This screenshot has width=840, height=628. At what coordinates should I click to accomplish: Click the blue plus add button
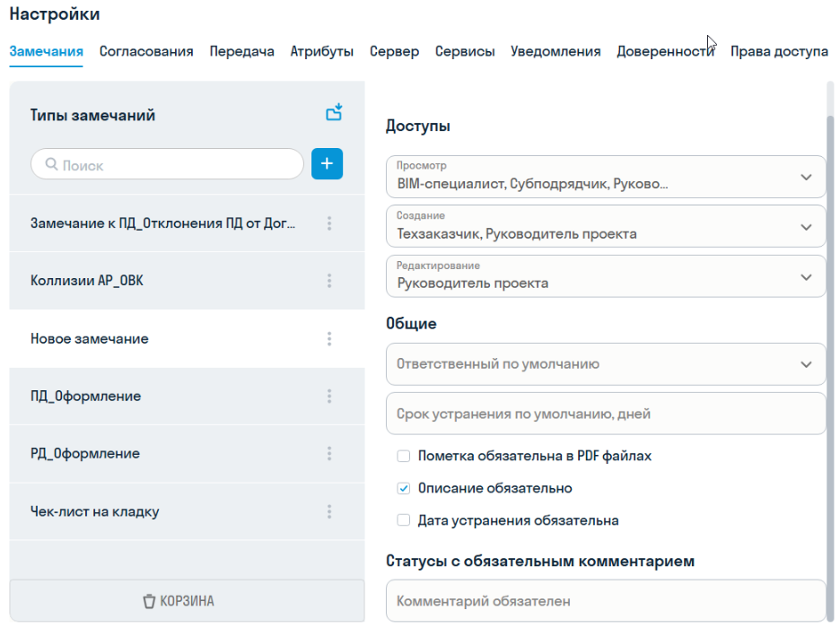[327, 164]
